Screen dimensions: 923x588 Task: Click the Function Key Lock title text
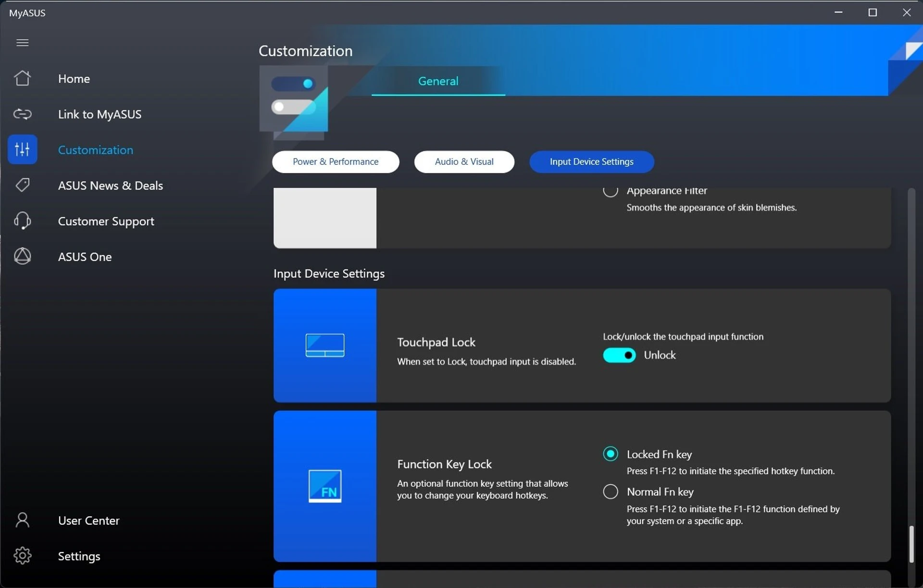point(444,464)
